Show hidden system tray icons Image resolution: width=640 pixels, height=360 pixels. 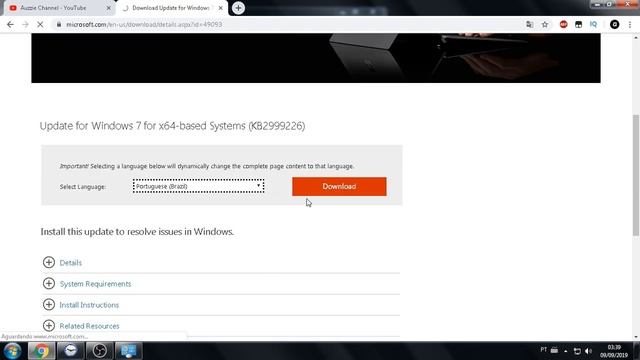tap(565, 351)
